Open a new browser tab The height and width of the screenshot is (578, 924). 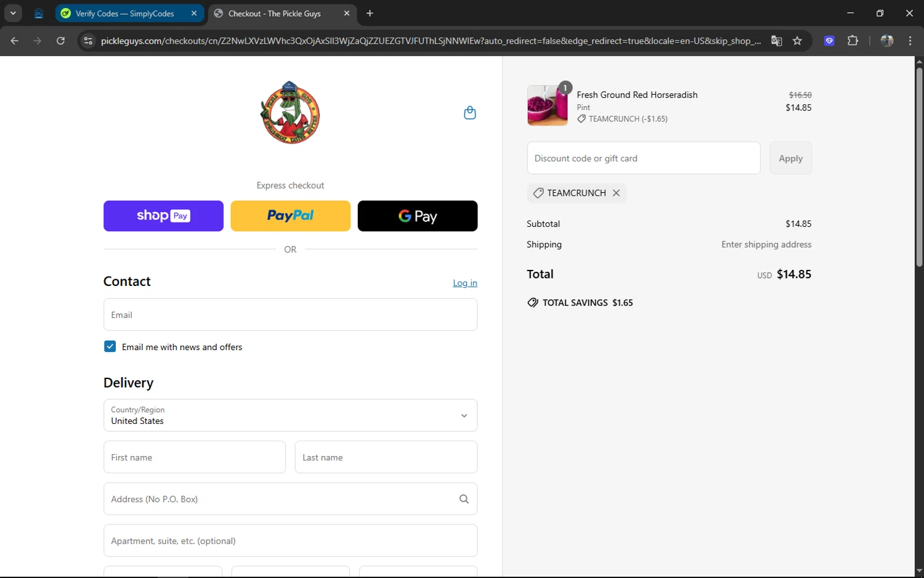tap(370, 14)
